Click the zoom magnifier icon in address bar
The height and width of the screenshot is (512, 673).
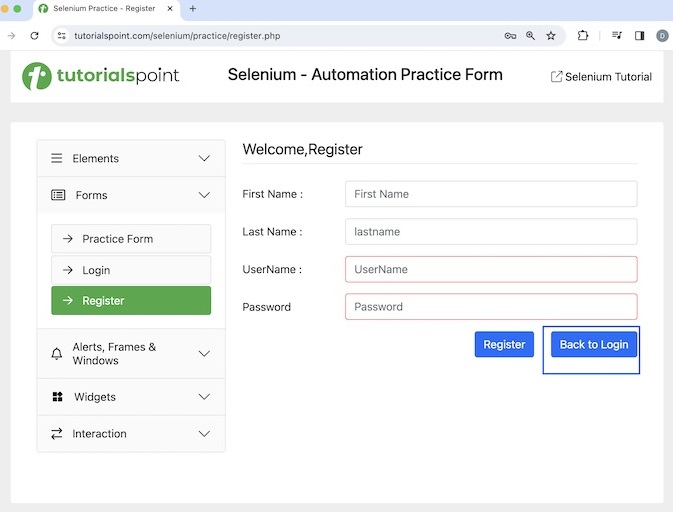coord(531,35)
